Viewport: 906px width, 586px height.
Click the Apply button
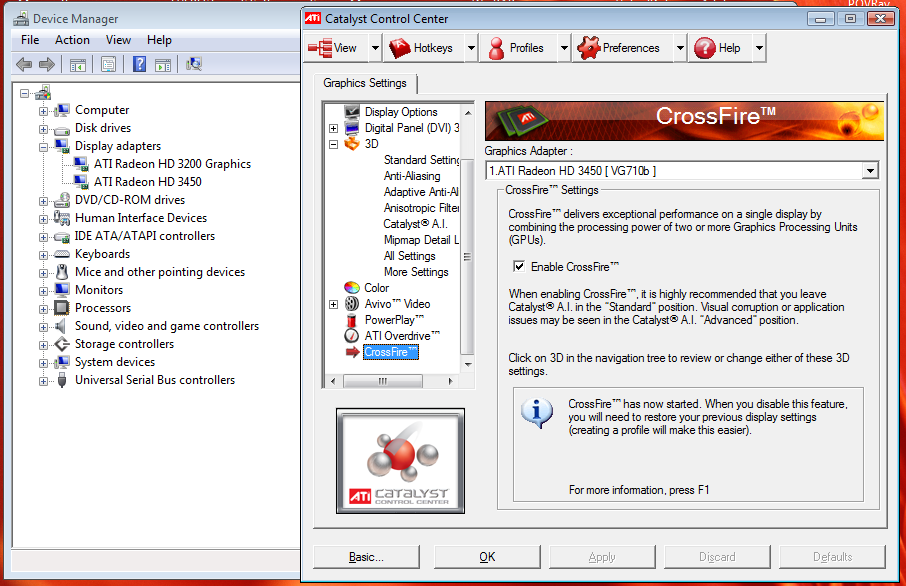point(602,557)
